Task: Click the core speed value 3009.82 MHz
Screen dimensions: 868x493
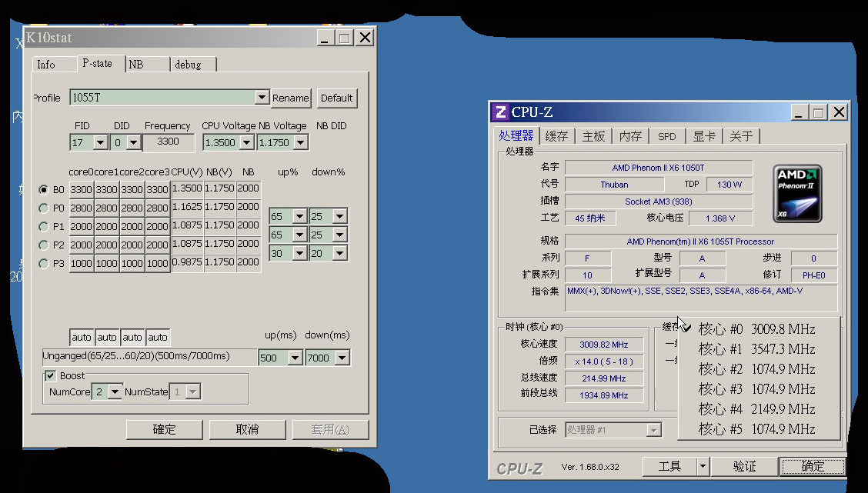Action: 604,345
